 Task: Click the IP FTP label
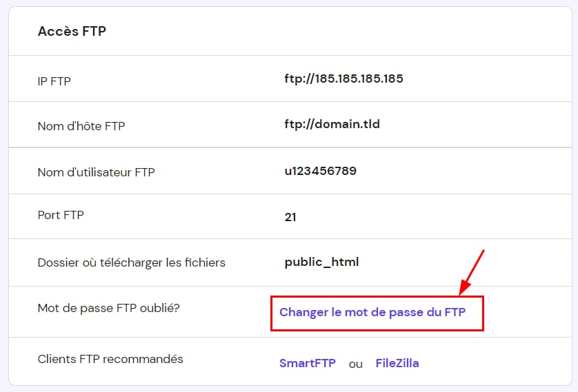click(x=54, y=81)
